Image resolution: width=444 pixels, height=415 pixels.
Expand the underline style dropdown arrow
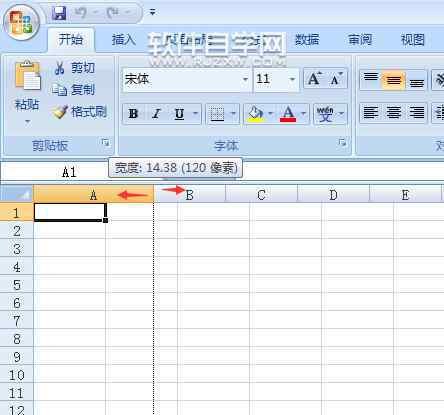click(196, 114)
